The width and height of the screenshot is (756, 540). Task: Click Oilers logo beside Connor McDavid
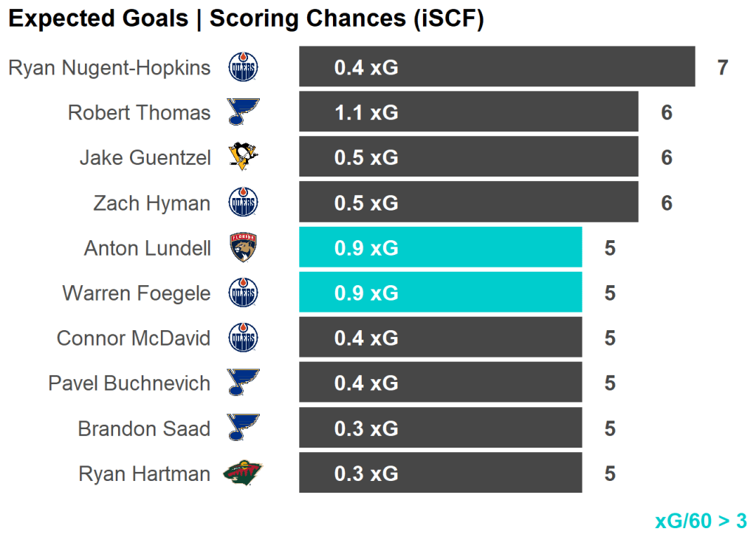[x=244, y=338]
